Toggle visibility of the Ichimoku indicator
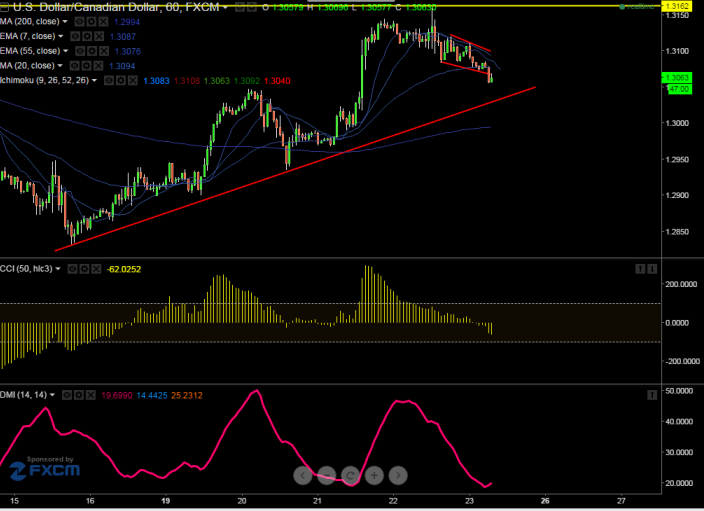704x511 pixels. [109, 81]
